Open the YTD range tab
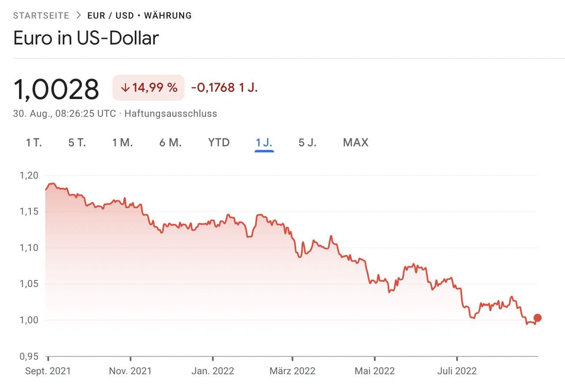565x392 pixels. 218,142
